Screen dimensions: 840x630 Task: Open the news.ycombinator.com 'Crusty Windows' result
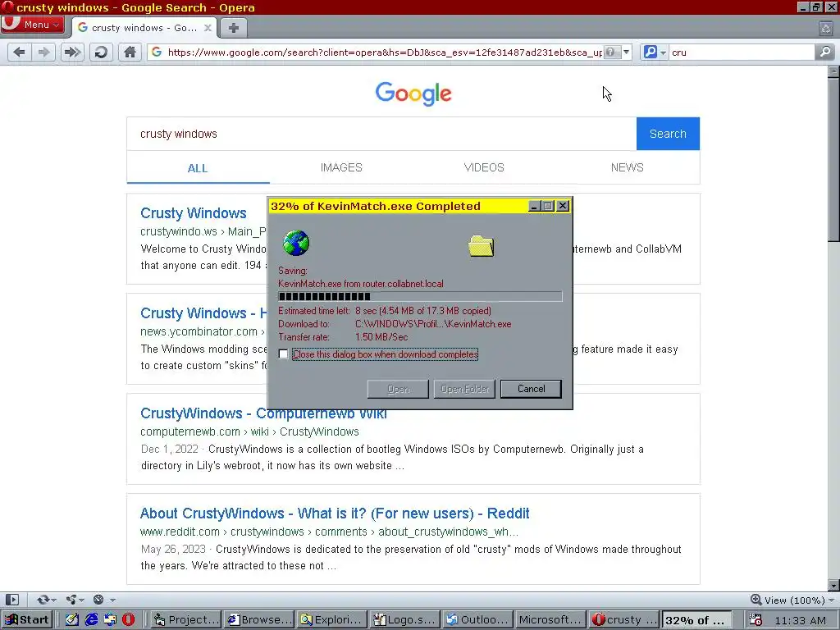pyautogui.click(x=203, y=313)
